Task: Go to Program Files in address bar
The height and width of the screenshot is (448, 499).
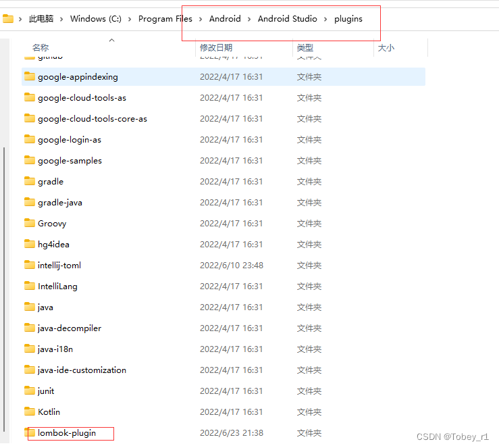Action: pyautogui.click(x=165, y=19)
